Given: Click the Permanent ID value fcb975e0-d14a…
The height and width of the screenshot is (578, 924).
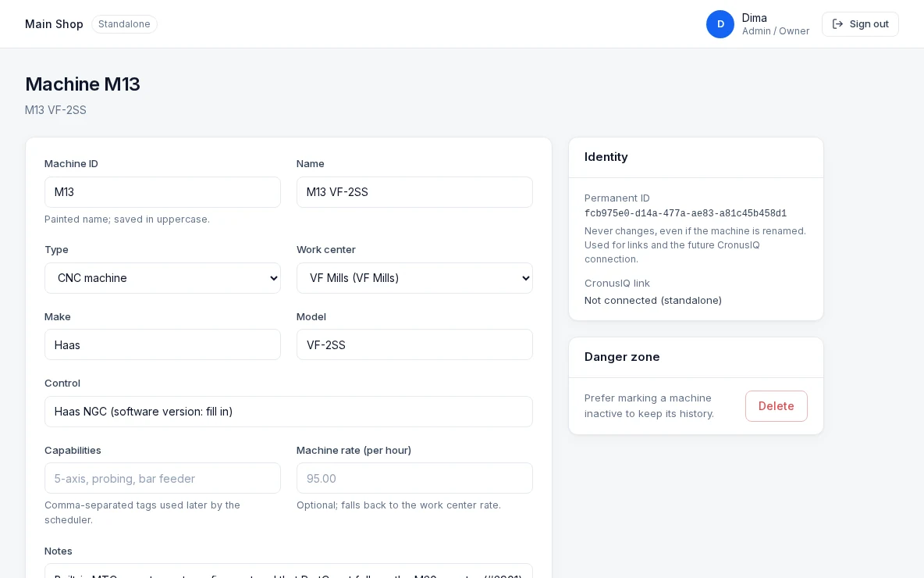Looking at the screenshot, I should [685, 213].
